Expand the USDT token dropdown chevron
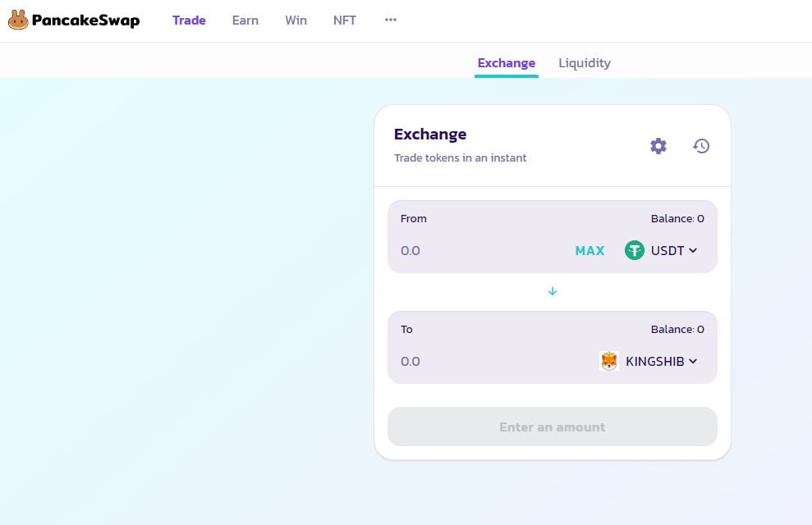This screenshot has height=525, width=812. point(693,250)
